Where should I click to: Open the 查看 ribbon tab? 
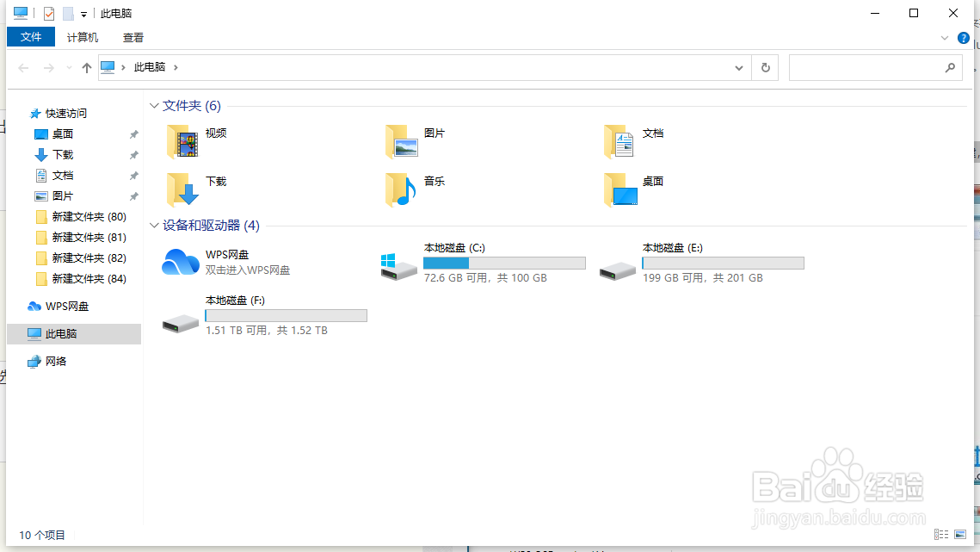pos(133,38)
